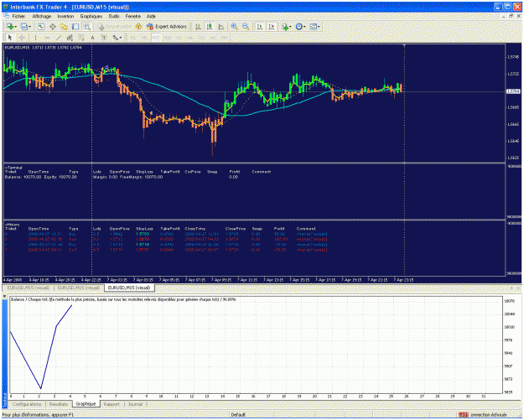Expand the Periods dropdown arrow
The height and width of the screenshot is (420, 524).
pos(304,26)
